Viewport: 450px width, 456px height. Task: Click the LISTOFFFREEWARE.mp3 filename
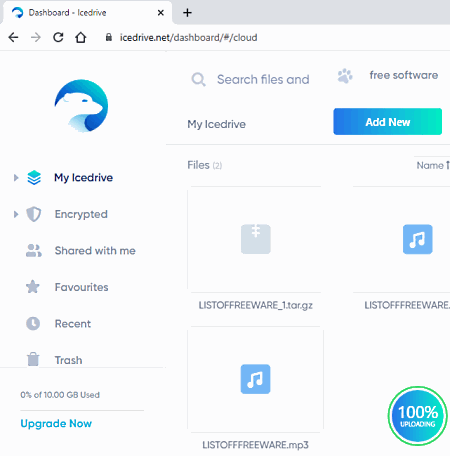(256, 445)
